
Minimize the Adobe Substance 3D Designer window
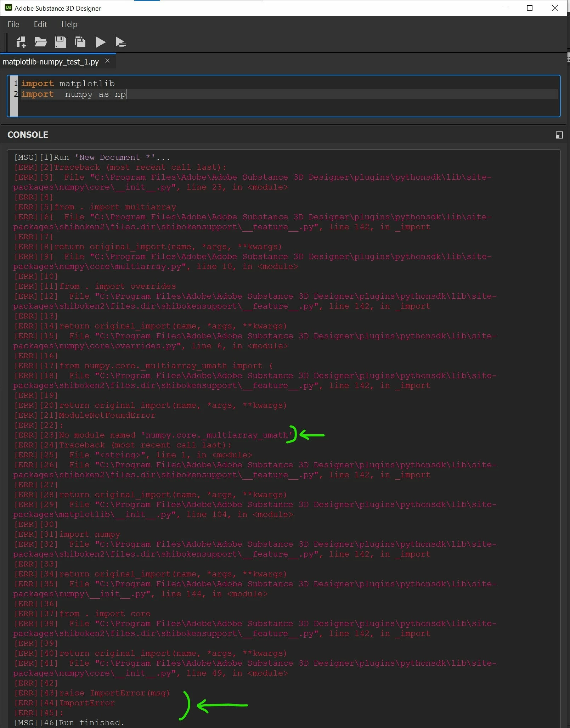pos(505,8)
